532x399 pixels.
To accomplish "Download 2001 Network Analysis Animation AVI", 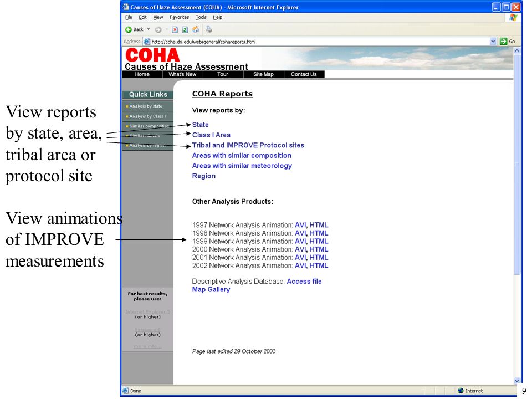I will tap(300, 258).
